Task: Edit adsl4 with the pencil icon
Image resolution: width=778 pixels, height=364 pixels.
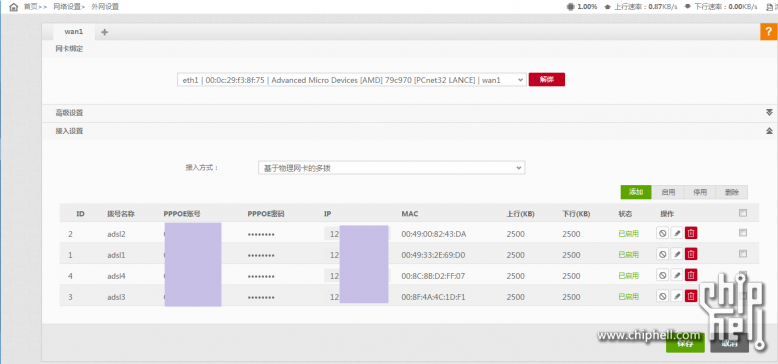Action: [x=676, y=275]
